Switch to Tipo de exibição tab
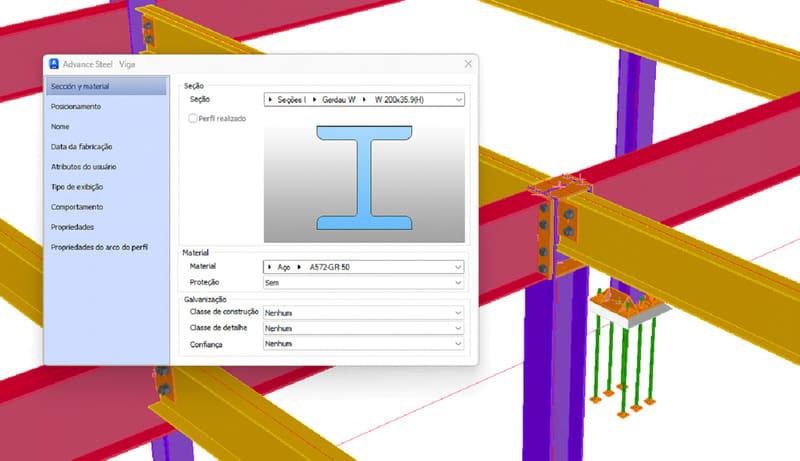This screenshot has height=461, width=800. click(77, 187)
